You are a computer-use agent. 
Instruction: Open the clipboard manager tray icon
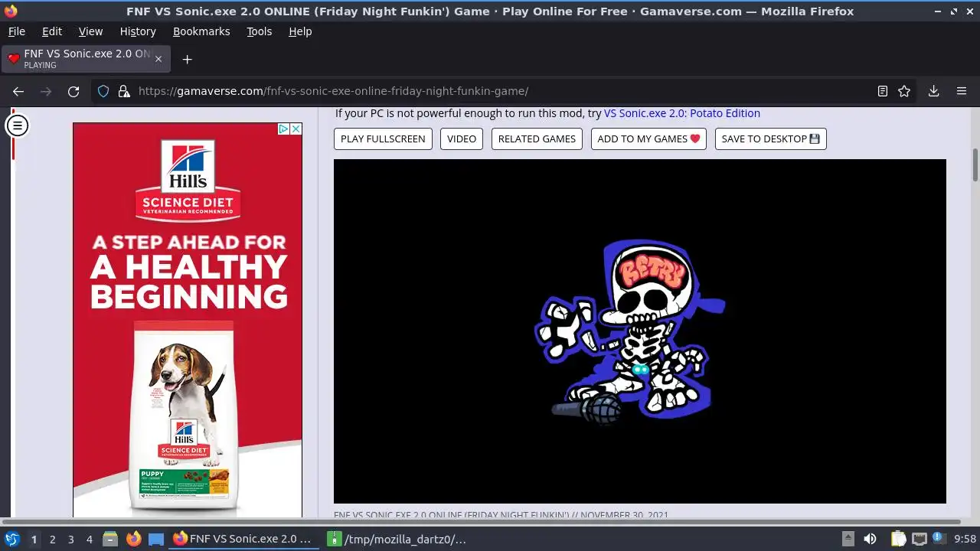(897, 539)
